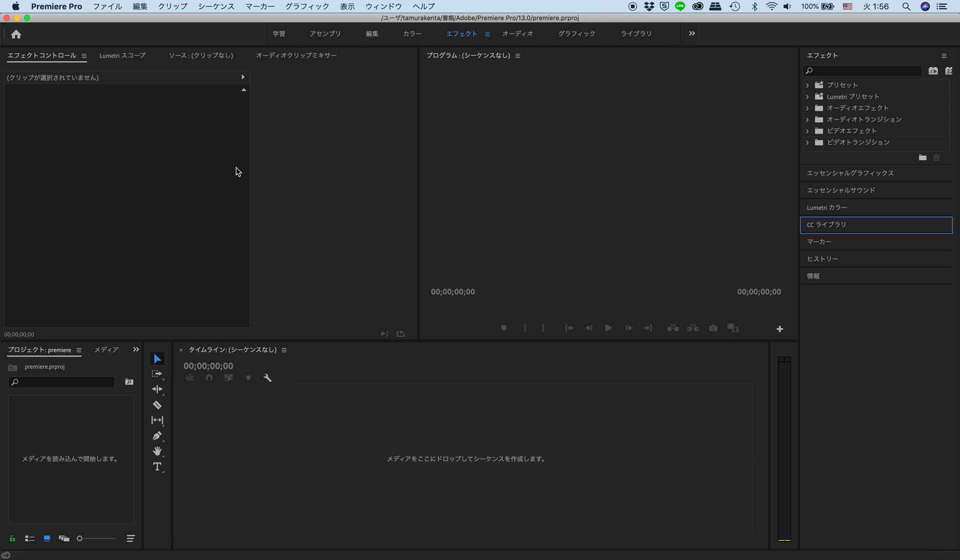Open macOS Spotlight search icon
Image resolution: width=960 pixels, height=560 pixels.
point(906,6)
